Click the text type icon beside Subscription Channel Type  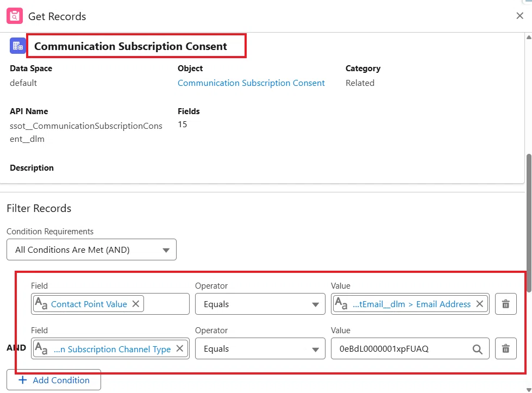coord(41,348)
